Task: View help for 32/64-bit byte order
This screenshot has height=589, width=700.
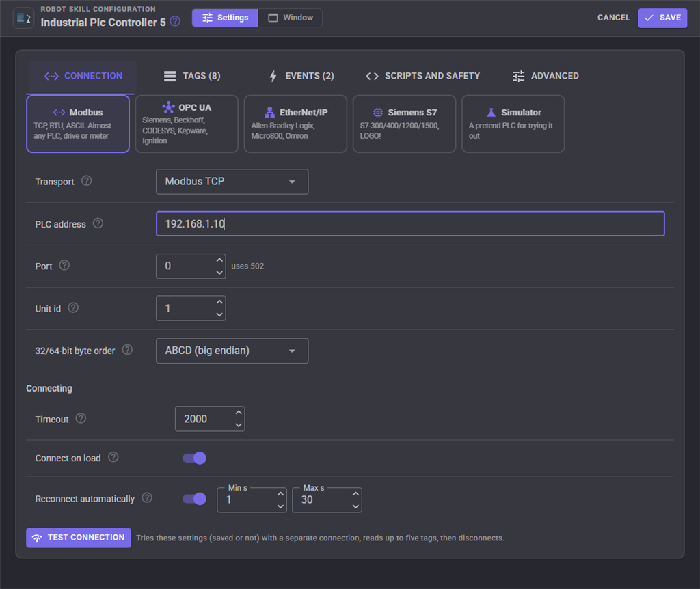Action: pos(127,350)
